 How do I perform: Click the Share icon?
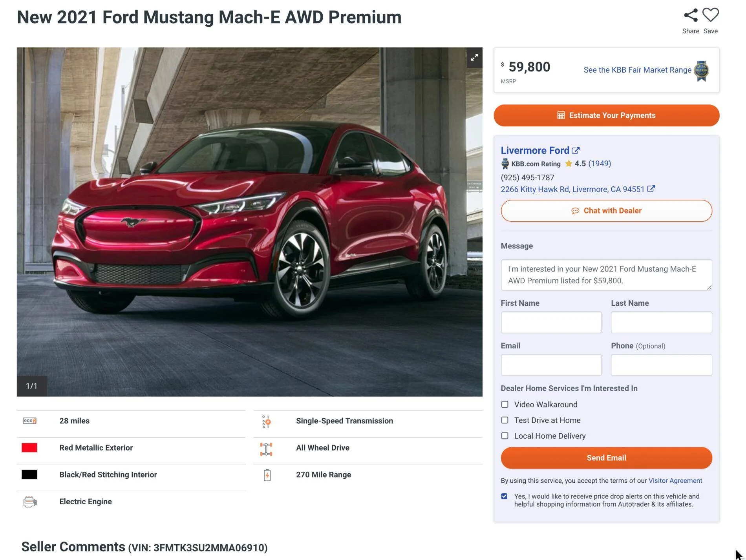[x=691, y=15]
